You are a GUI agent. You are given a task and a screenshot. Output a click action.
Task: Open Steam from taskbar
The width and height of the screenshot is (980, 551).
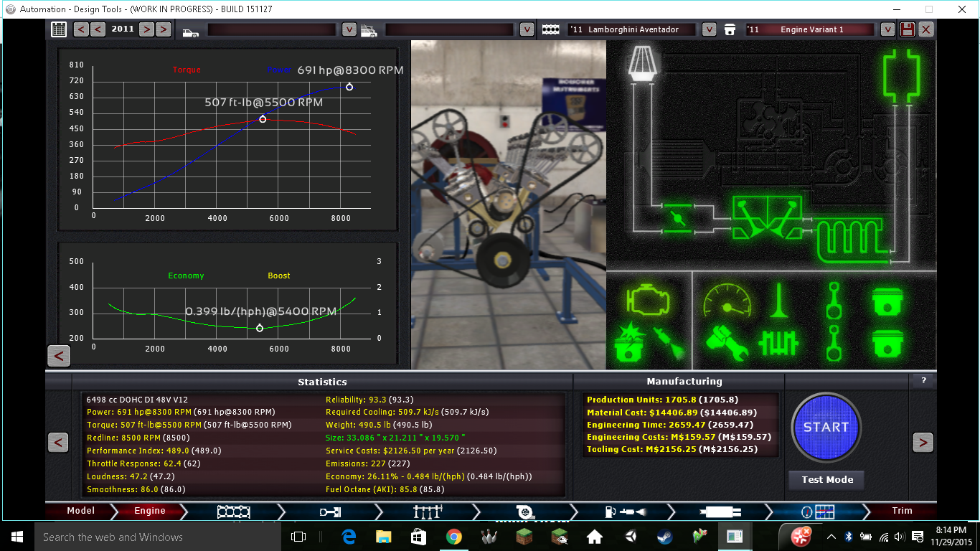tap(664, 537)
